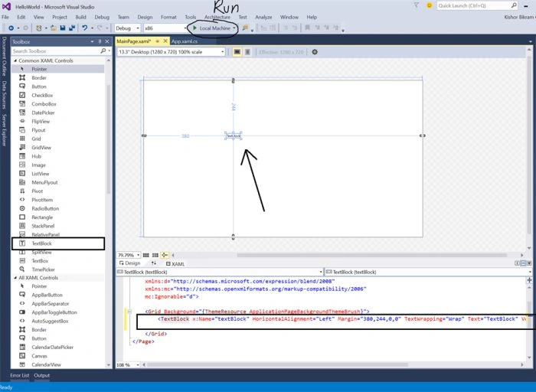
Task: Open the Design menu
Action: pos(145,17)
